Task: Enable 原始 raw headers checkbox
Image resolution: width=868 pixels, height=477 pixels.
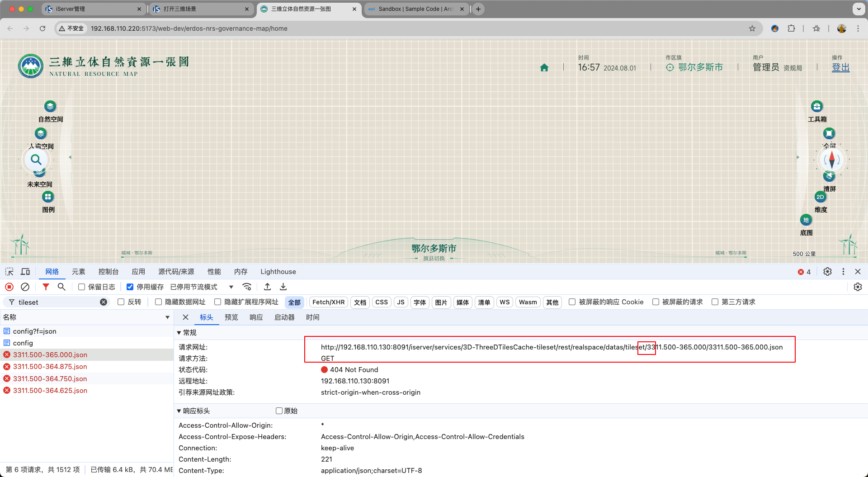Action: pyautogui.click(x=279, y=411)
